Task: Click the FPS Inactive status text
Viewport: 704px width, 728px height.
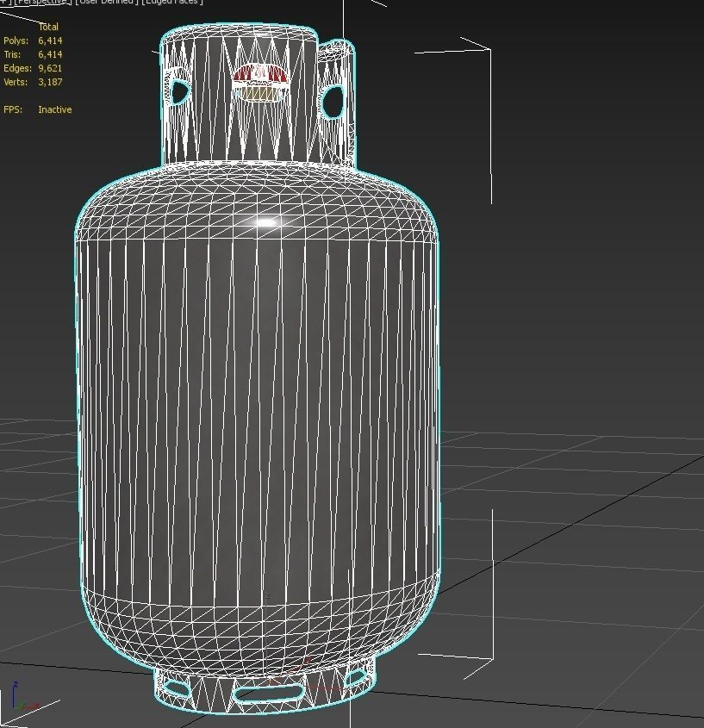Action: (55, 109)
